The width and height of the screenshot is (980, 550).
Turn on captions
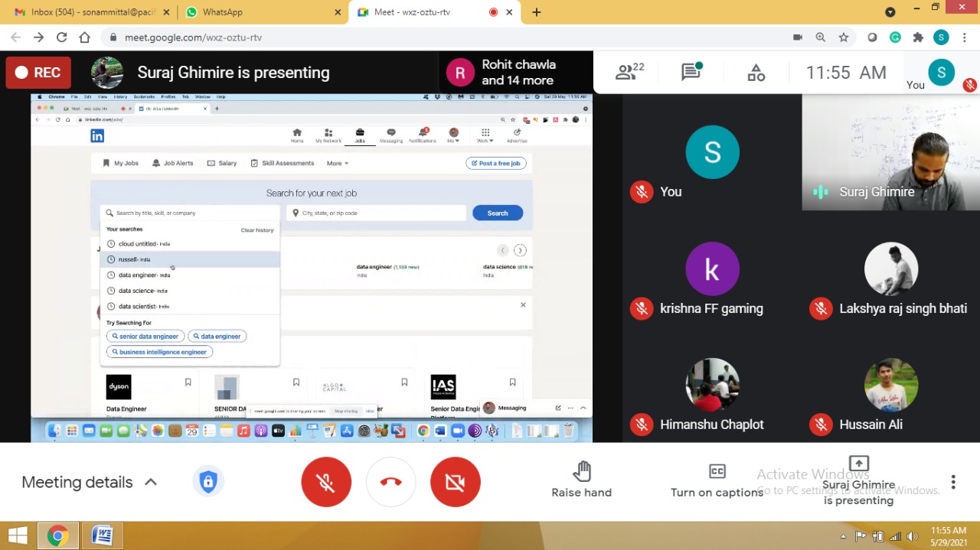click(717, 480)
